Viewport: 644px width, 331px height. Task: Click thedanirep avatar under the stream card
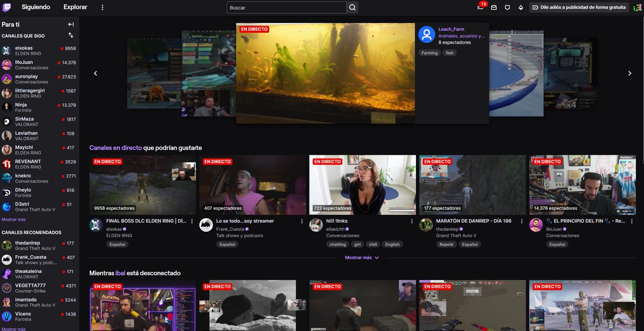[x=426, y=225]
